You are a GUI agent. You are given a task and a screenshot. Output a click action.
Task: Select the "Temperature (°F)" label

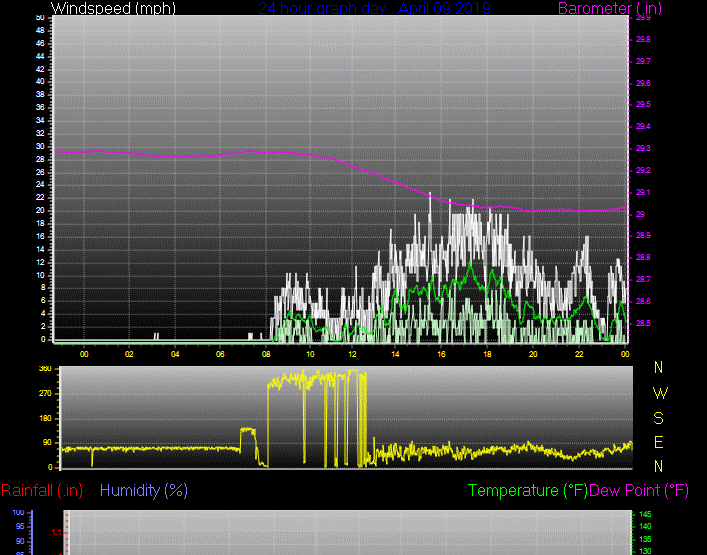click(x=528, y=490)
